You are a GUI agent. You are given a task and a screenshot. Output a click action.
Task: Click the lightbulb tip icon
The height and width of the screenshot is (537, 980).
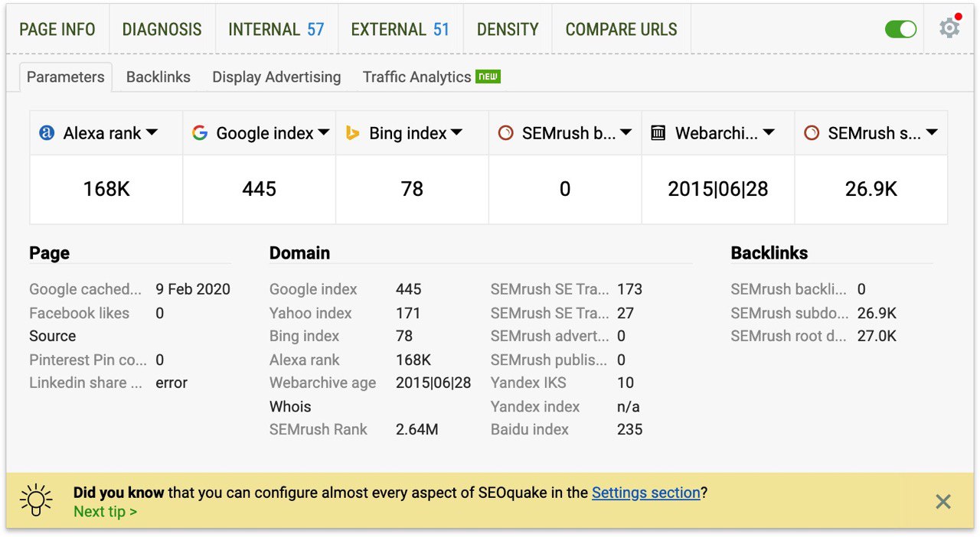click(36, 501)
